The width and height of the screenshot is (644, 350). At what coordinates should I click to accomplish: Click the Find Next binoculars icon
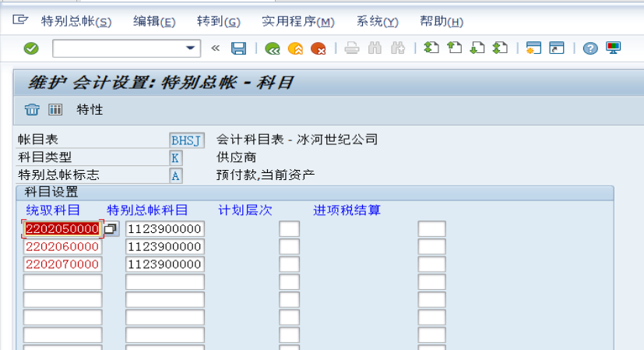[x=398, y=48]
